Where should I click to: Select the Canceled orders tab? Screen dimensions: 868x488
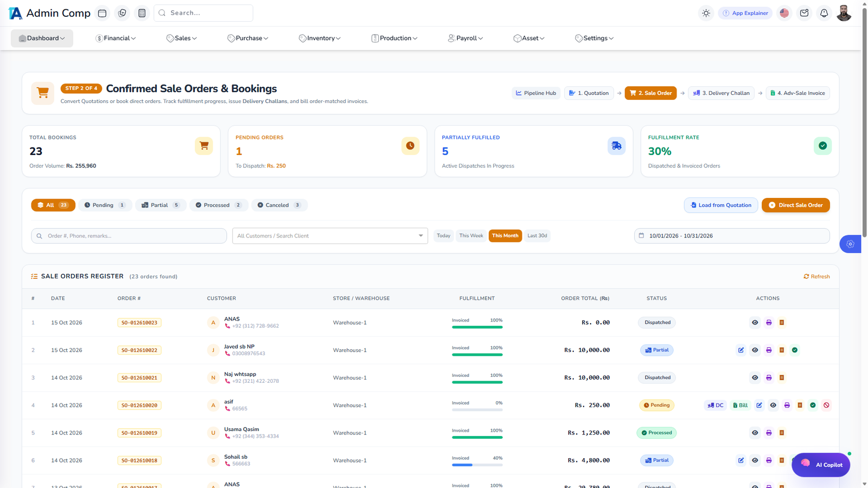click(x=279, y=205)
